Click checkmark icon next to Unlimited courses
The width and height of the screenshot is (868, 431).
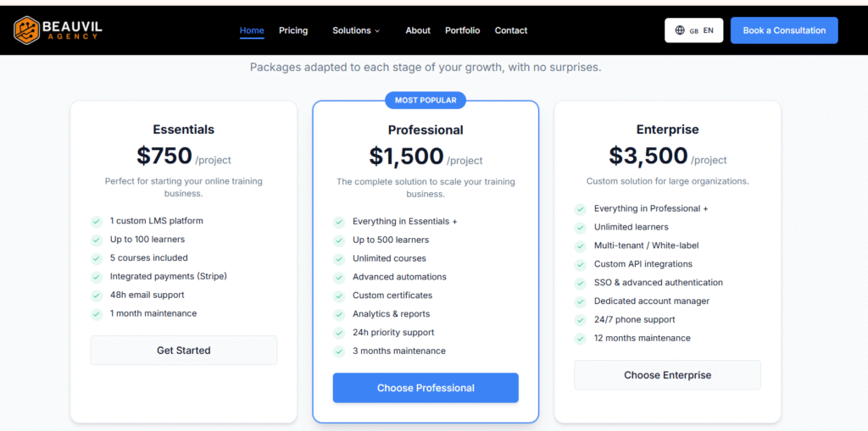coord(339,259)
